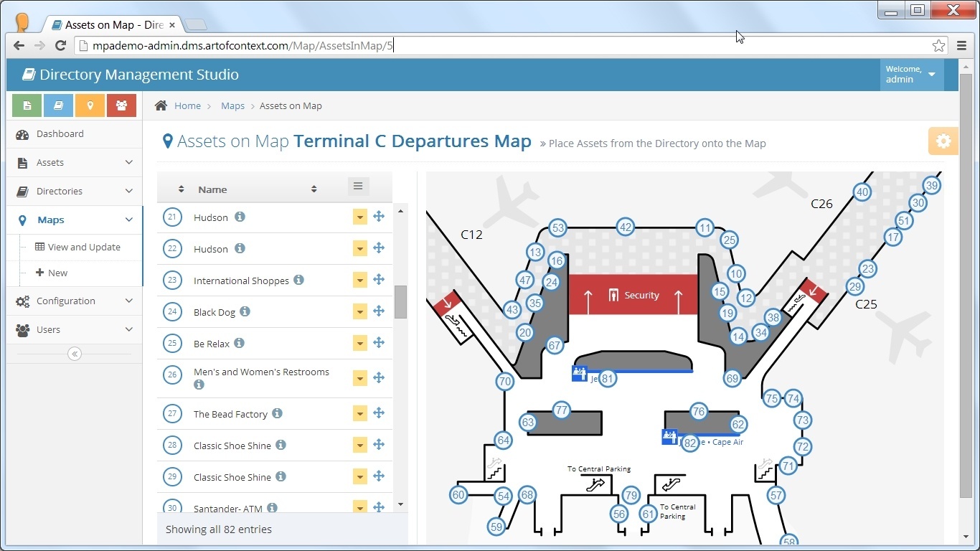
Task: Click the Home icon in the breadcrumb
Action: (x=161, y=105)
